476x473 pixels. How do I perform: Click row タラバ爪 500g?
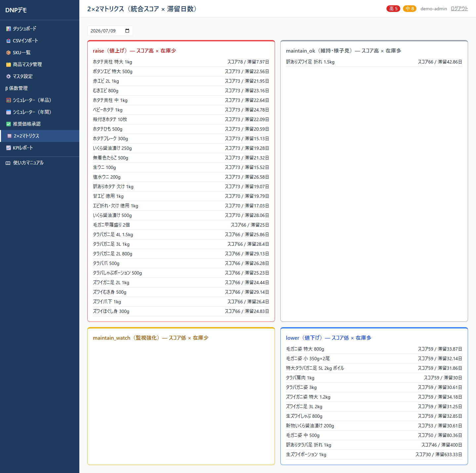pyautogui.click(x=181, y=263)
